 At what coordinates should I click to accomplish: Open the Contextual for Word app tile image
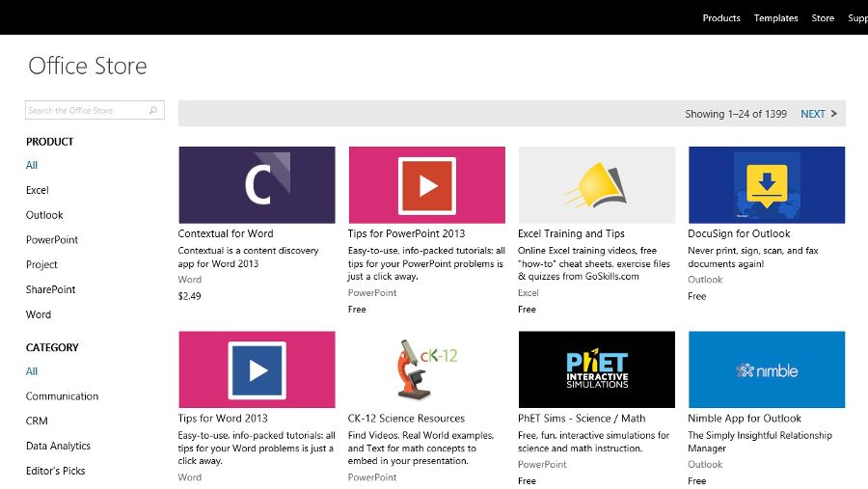coord(257,185)
